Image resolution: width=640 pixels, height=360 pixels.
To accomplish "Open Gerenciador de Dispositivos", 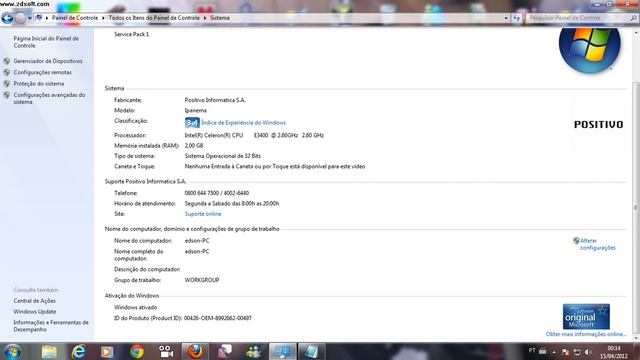I will [48, 61].
